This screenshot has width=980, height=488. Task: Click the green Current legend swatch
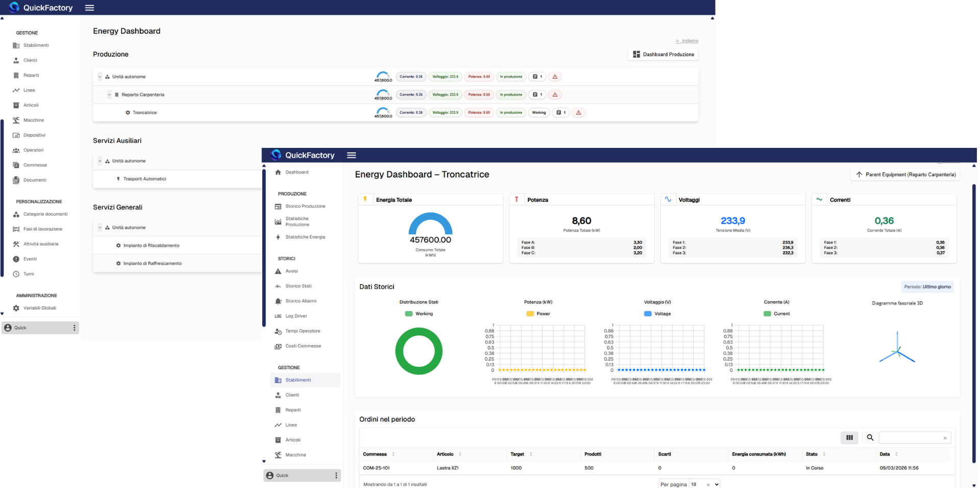[x=767, y=314]
